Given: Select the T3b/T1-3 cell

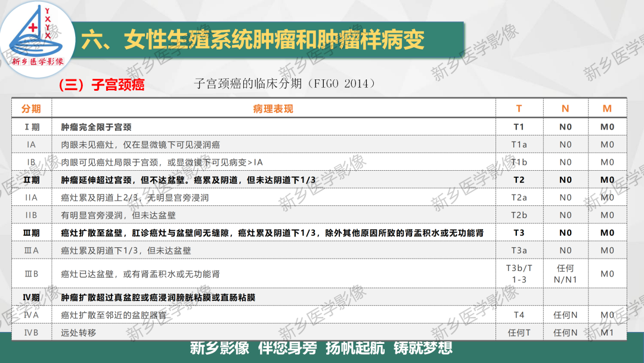Looking at the screenshot, I should tap(519, 274).
